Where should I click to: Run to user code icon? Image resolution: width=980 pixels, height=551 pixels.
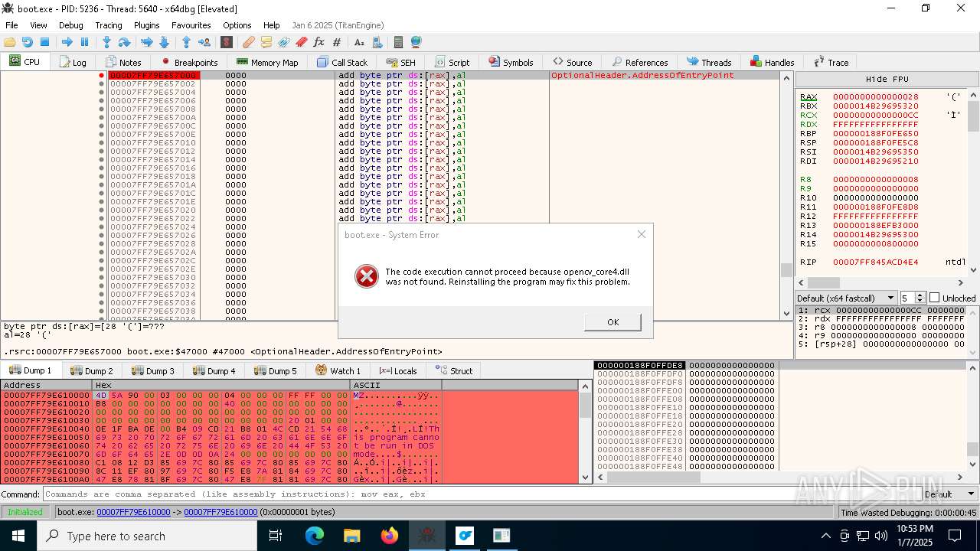[204, 42]
